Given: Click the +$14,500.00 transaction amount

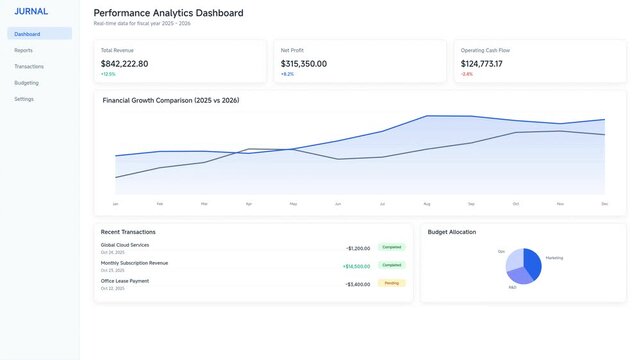Looking at the screenshot, I should coord(356,266).
